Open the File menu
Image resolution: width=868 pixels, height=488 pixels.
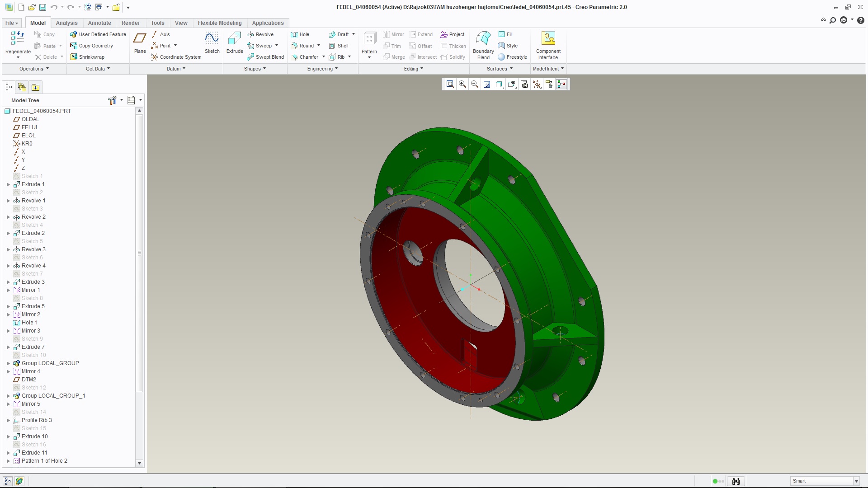[11, 23]
